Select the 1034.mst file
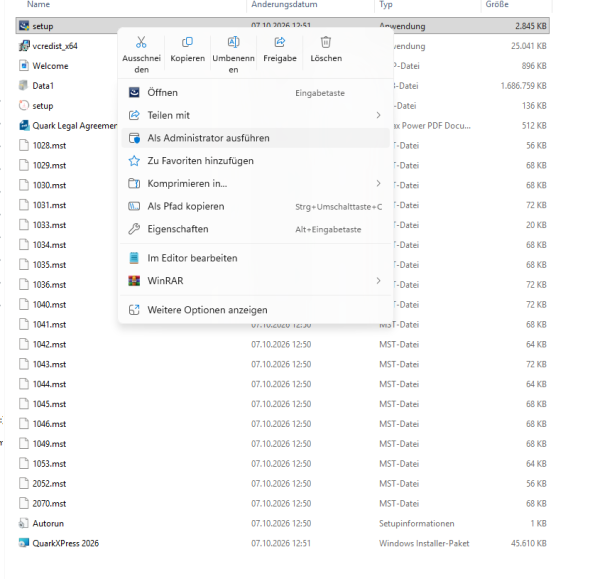 coord(49,245)
